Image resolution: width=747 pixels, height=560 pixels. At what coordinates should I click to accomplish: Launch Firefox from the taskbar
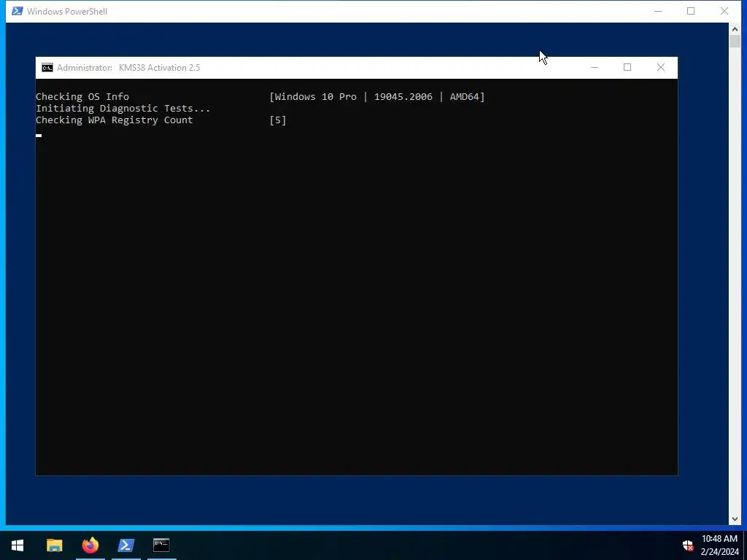(x=90, y=545)
